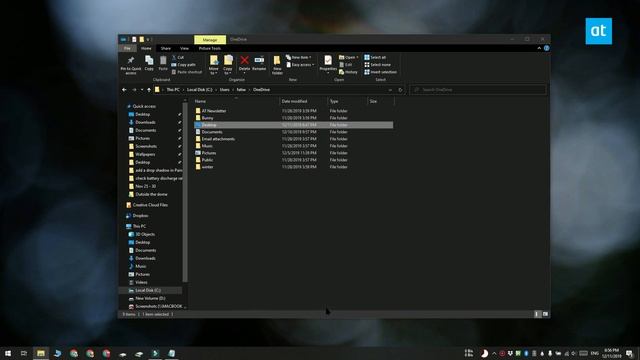Click This PC in the address breadcrumb
This screenshot has height=360, width=640.
(173, 90)
